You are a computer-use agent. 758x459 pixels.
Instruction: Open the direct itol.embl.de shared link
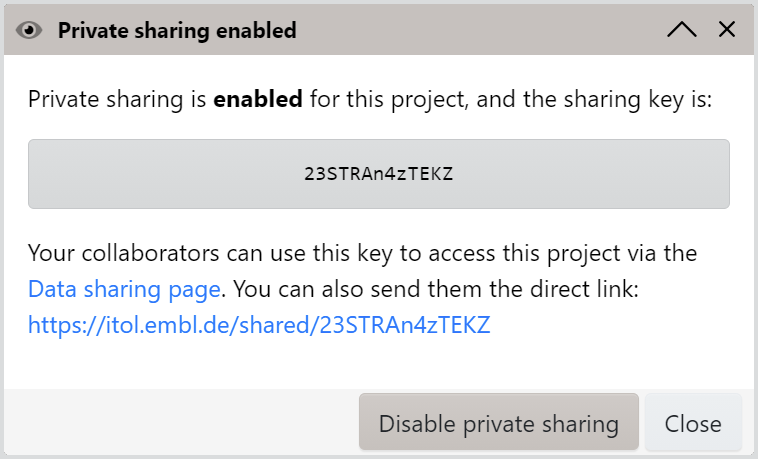tap(259, 325)
